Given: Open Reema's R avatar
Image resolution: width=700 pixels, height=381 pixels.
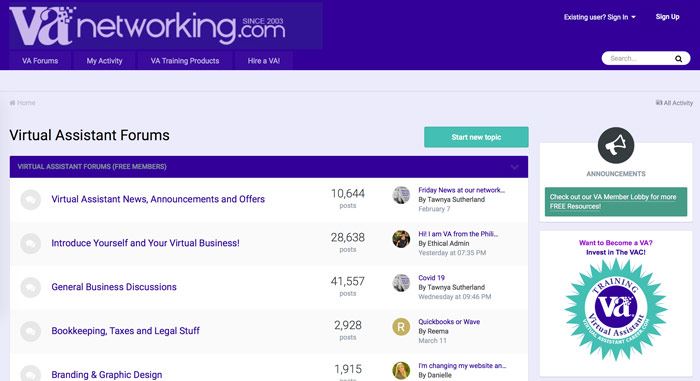Looking at the screenshot, I should tap(401, 327).
